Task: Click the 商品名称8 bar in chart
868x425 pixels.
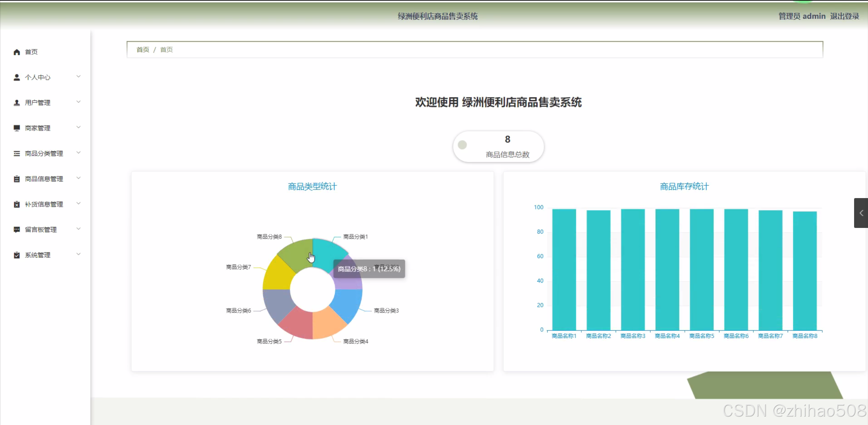Action: (805, 270)
